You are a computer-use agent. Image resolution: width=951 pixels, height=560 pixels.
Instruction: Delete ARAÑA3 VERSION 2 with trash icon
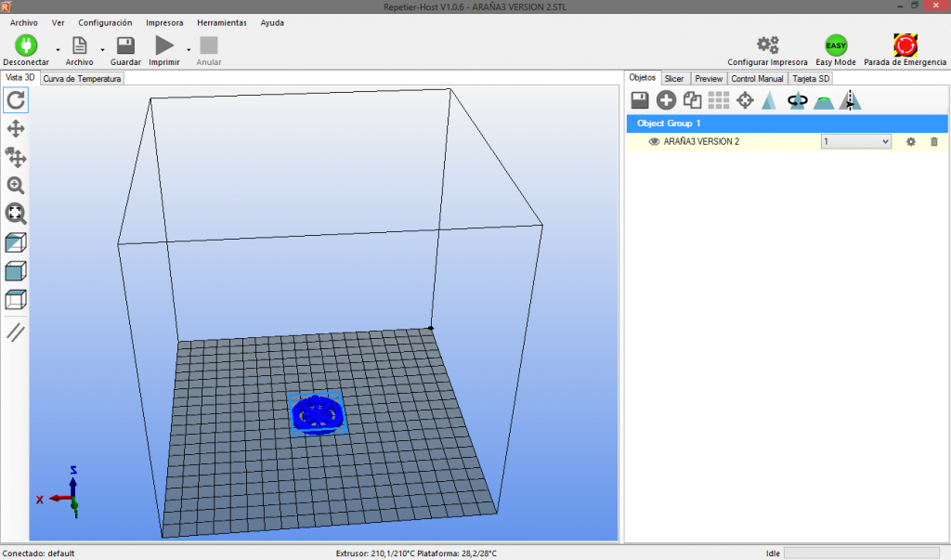933,141
